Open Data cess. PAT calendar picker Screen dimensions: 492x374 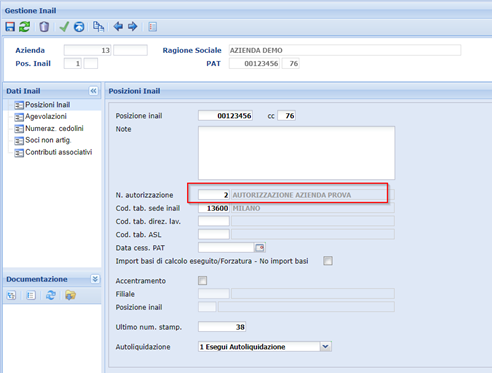coord(260,248)
